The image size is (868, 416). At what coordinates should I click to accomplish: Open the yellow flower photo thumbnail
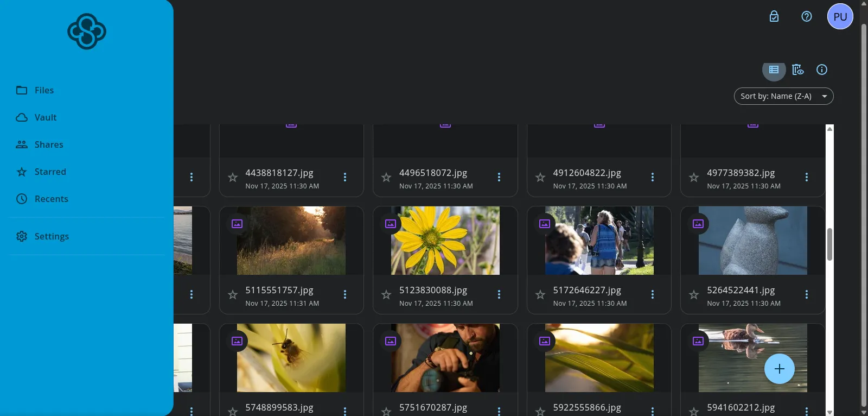445,241
